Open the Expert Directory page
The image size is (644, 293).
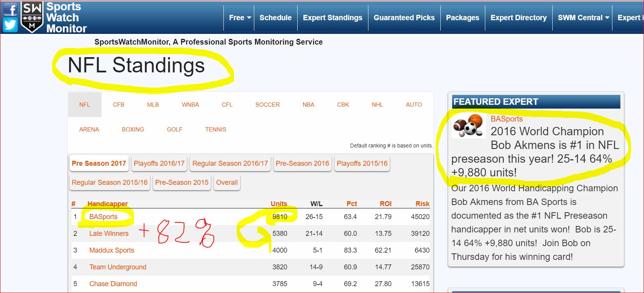pyautogui.click(x=518, y=18)
